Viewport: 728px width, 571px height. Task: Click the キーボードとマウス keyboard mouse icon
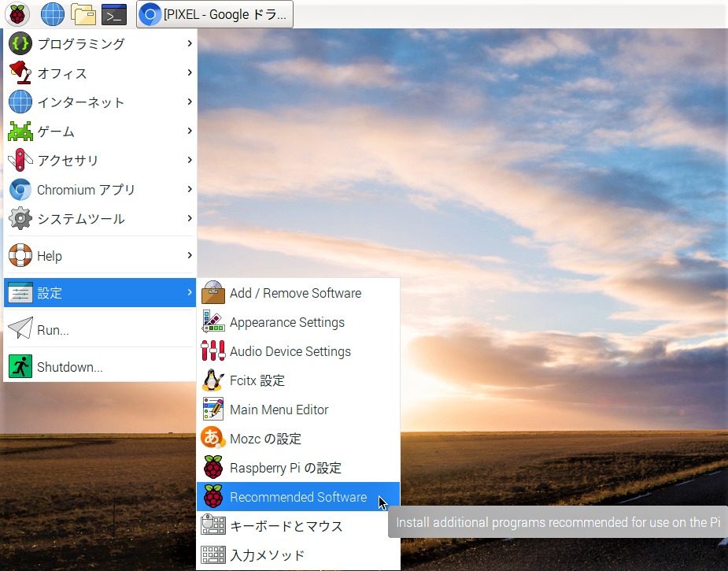click(213, 525)
